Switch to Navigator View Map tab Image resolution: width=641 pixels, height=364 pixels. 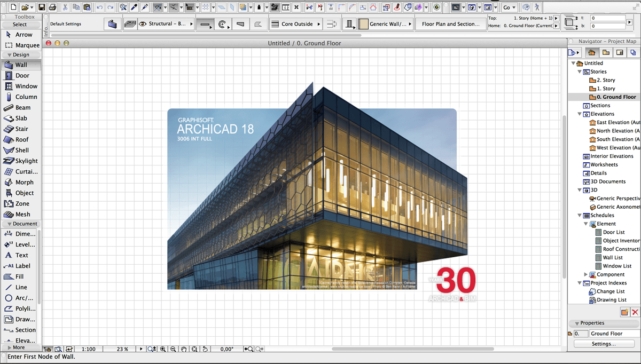pos(606,52)
